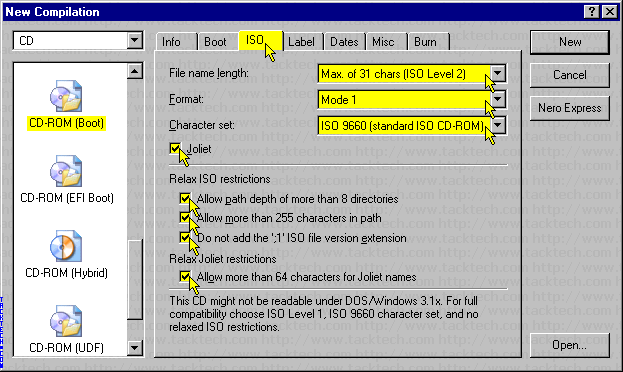The height and width of the screenshot is (372, 623).
Task: Open the Format Mode 1 dropdown
Action: [x=498, y=99]
